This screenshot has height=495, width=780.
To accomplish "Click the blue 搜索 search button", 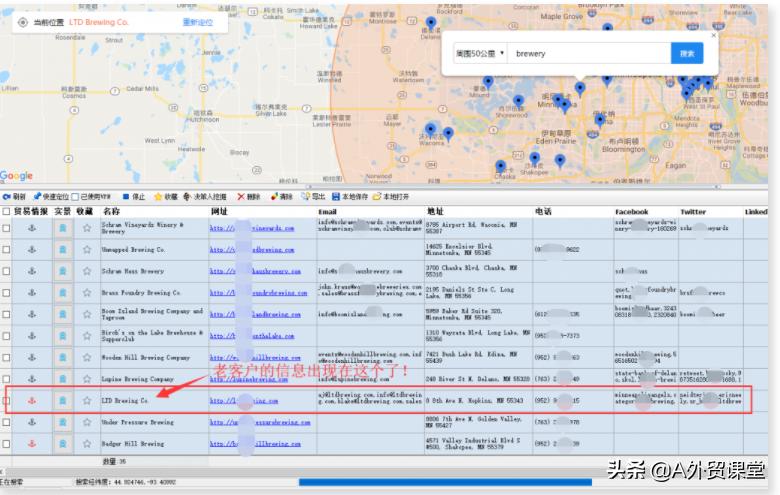I will click(686, 53).
